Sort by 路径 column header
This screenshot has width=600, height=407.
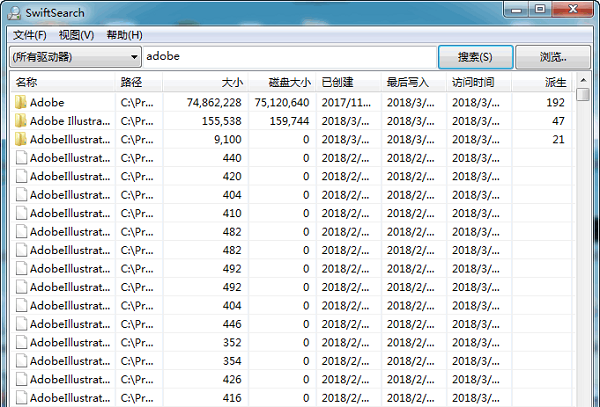[x=139, y=82]
